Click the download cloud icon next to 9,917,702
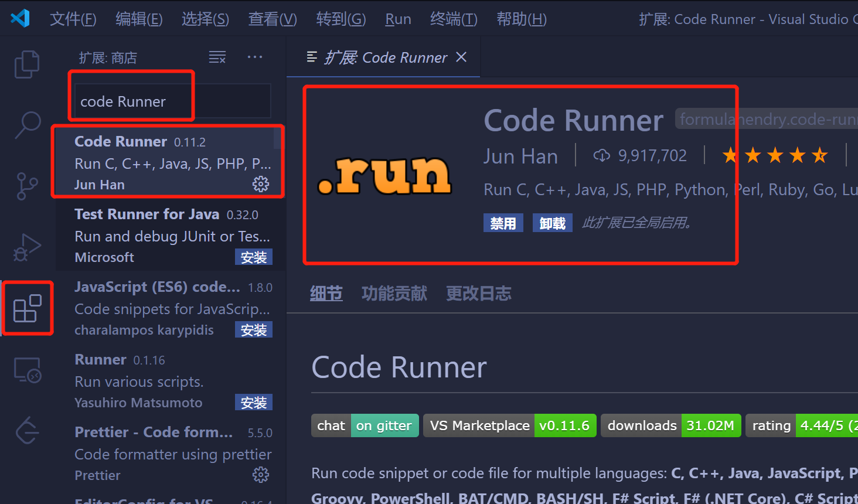This screenshot has width=858, height=504. [x=602, y=155]
